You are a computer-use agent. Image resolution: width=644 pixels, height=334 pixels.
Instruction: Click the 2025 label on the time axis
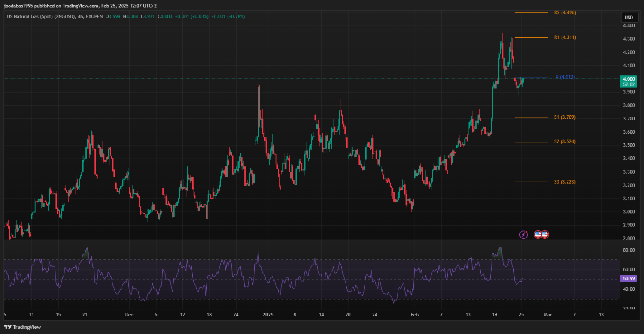[x=267, y=315]
